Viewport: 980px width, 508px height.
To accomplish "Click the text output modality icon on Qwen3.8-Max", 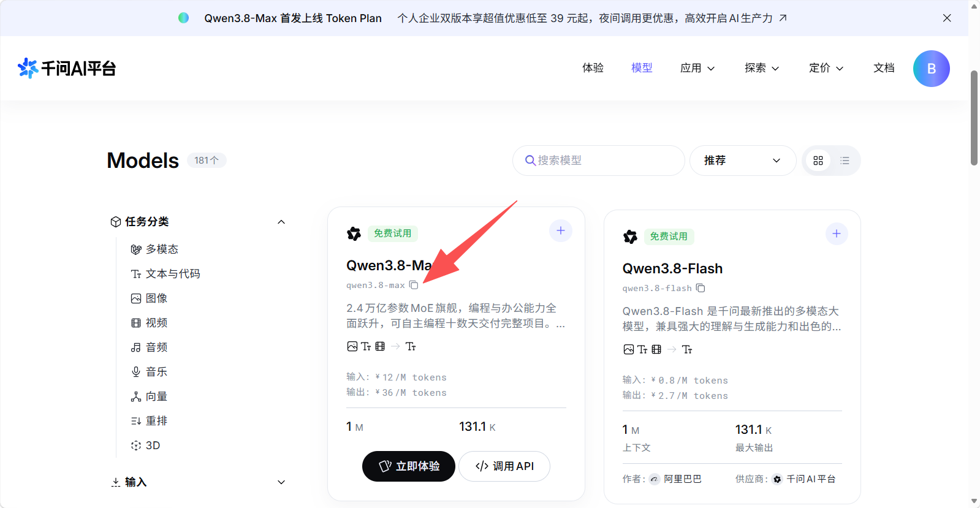I will tap(411, 346).
